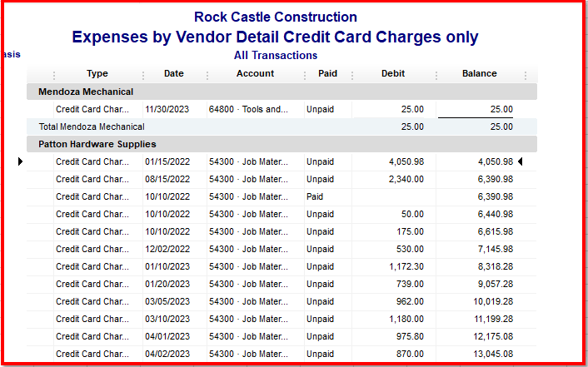Click the Paid column header
The height and width of the screenshot is (367, 588).
point(327,73)
